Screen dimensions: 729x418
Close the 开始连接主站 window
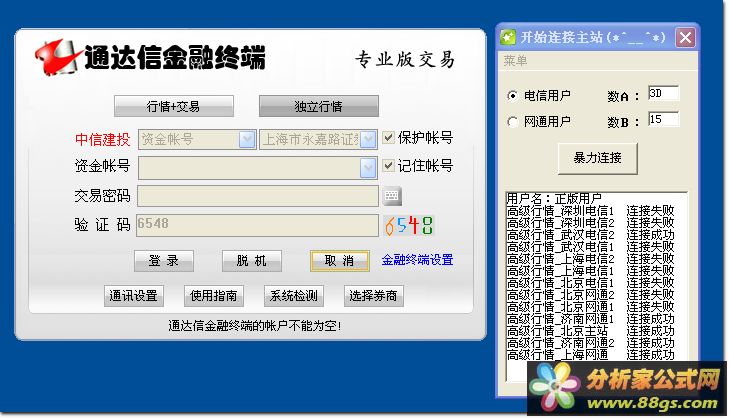tap(685, 37)
